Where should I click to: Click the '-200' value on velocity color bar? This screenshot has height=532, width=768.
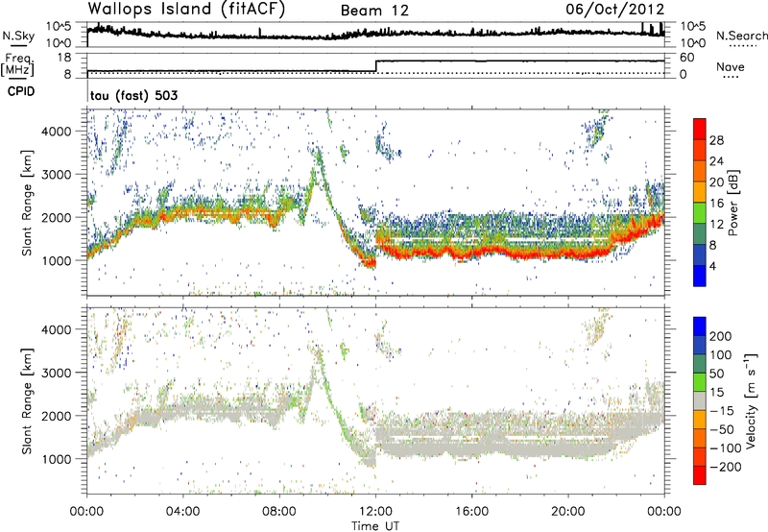725,467
